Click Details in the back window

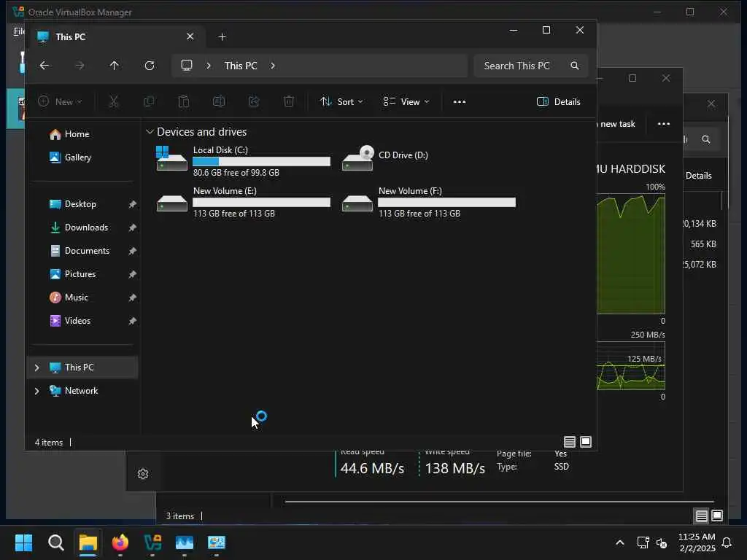point(698,176)
